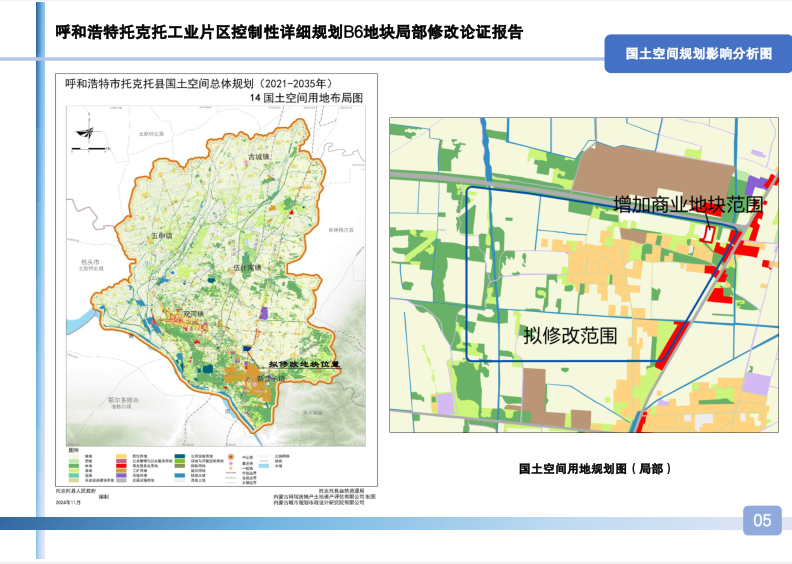The height and width of the screenshot is (564, 792).
Task: Click the 国土空间用地规划图（局部） caption
Action: pyautogui.click(x=594, y=467)
